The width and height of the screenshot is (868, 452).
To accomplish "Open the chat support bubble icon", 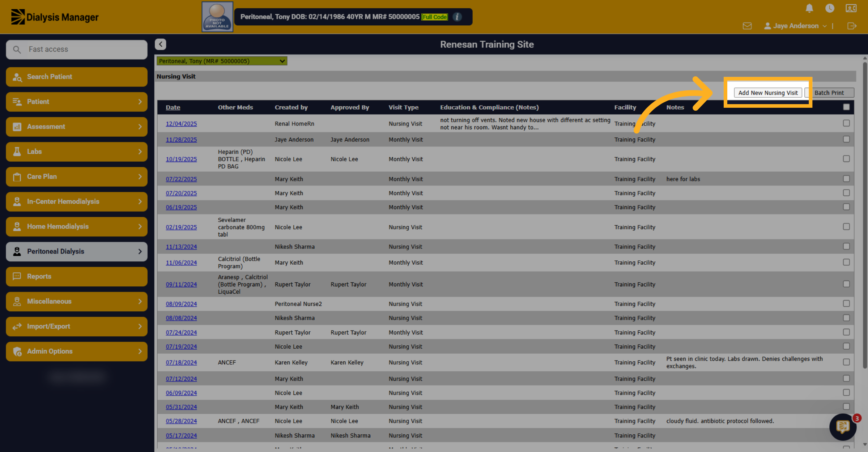I will [843, 427].
